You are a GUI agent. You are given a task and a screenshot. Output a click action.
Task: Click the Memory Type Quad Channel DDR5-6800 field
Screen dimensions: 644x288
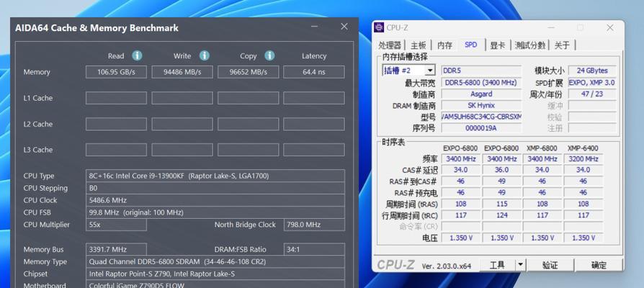(x=215, y=262)
